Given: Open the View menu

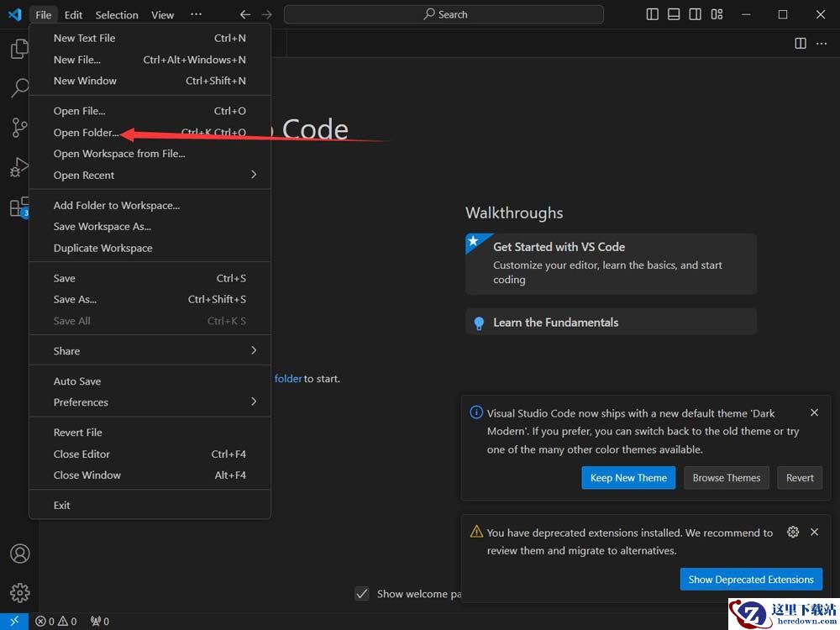Looking at the screenshot, I should [x=162, y=14].
